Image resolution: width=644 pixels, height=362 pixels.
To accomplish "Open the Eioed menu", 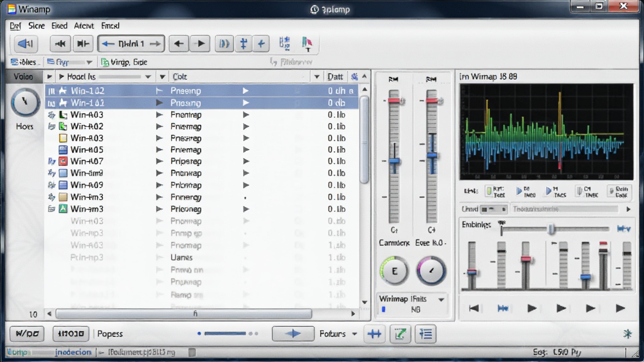I will click(x=59, y=26).
